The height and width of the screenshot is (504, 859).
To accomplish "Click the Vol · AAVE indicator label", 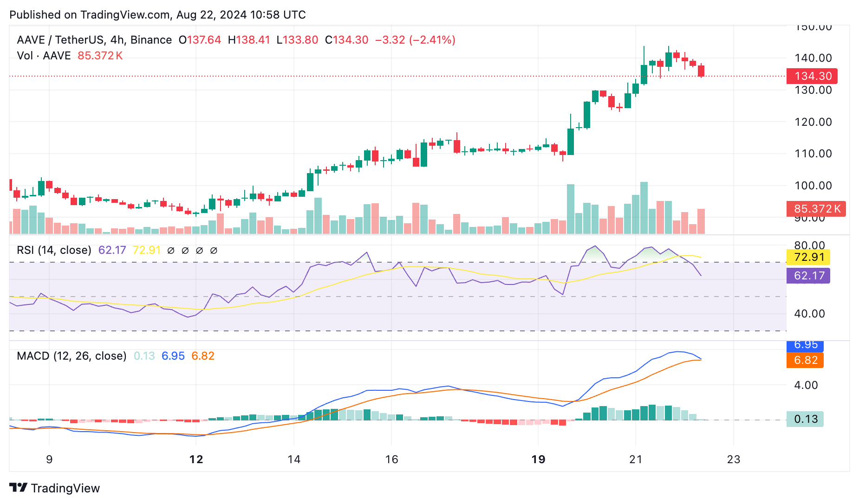I will click(44, 56).
